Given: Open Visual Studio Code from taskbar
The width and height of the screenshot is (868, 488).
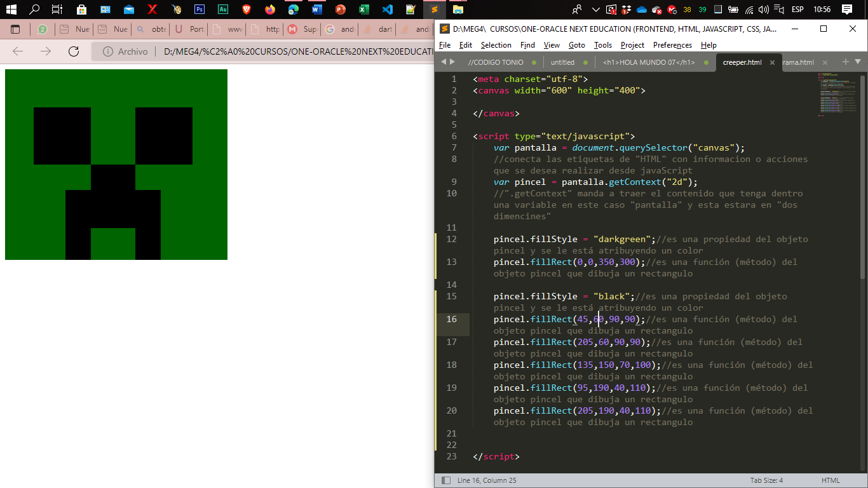Looking at the screenshot, I should click(387, 10).
